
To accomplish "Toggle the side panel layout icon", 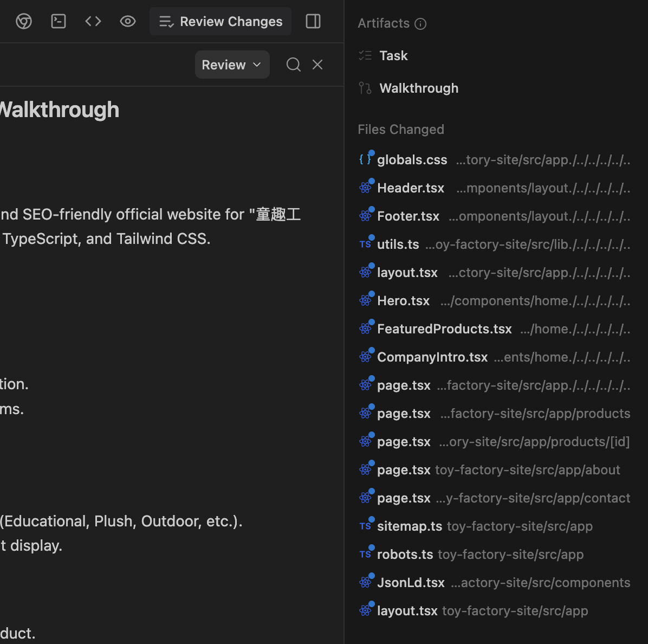I will click(x=313, y=22).
